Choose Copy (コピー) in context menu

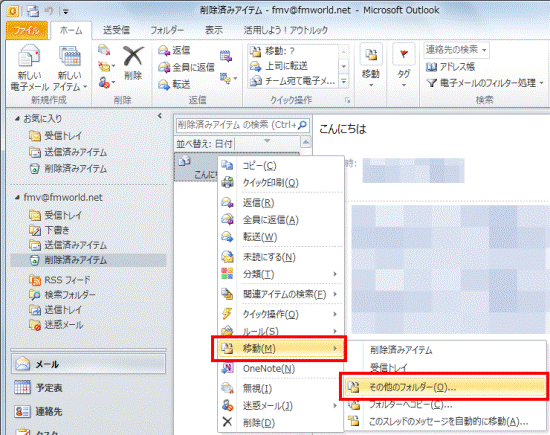pyautogui.click(x=281, y=166)
